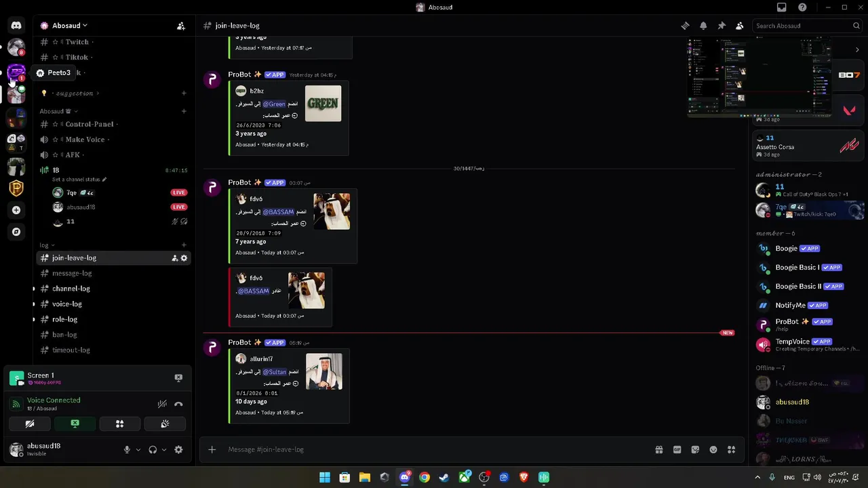Open the invite people icon beside Abosaud
The width and height of the screenshot is (868, 488).
pos(181,26)
